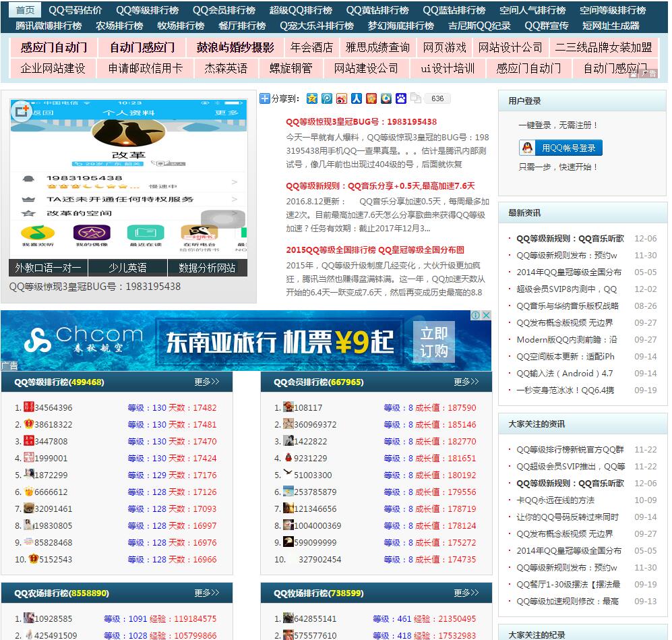The height and width of the screenshot is (640, 672).
Task: Click the share count 636
Action: 437,98
